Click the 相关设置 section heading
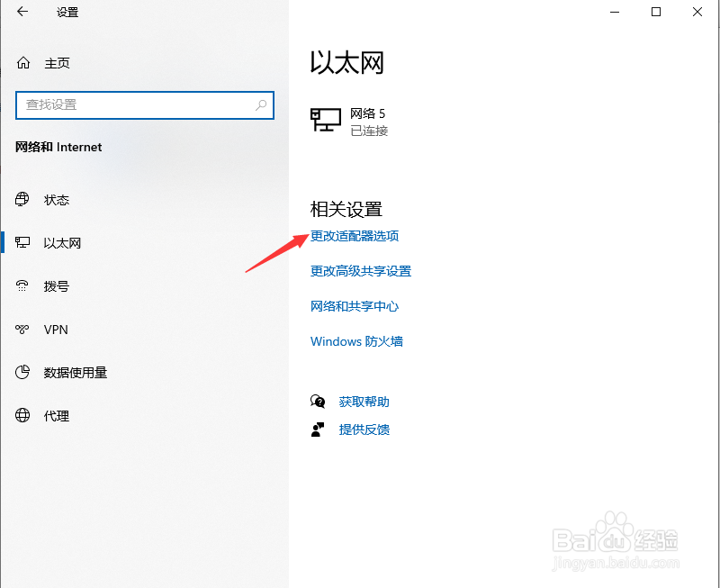The height and width of the screenshot is (588, 720). (x=346, y=210)
